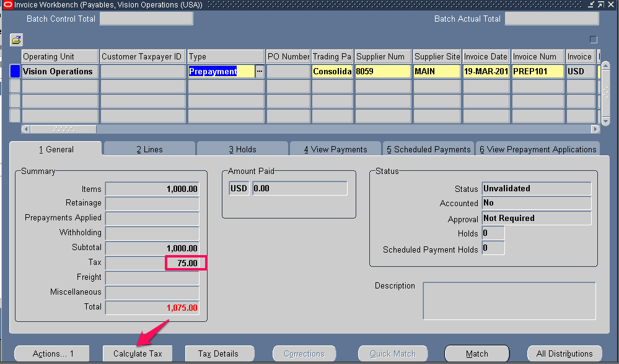Close the Invoice Workbench window

610,4
